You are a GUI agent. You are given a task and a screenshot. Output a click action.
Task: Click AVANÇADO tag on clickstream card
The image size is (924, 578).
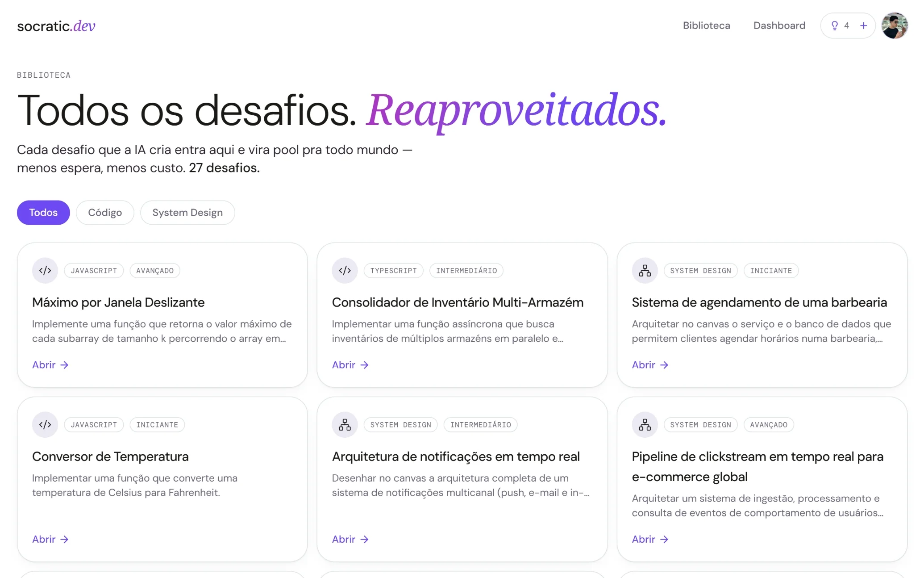pos(769,425)
